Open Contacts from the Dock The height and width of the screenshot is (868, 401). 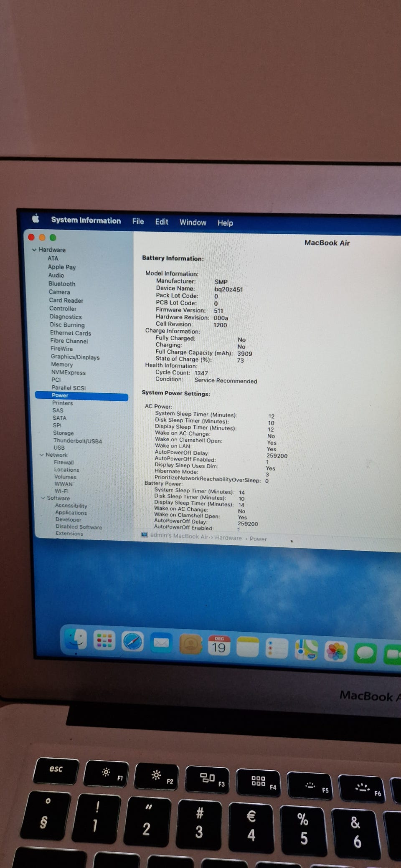pyautogui.click(x=190, y=645)
